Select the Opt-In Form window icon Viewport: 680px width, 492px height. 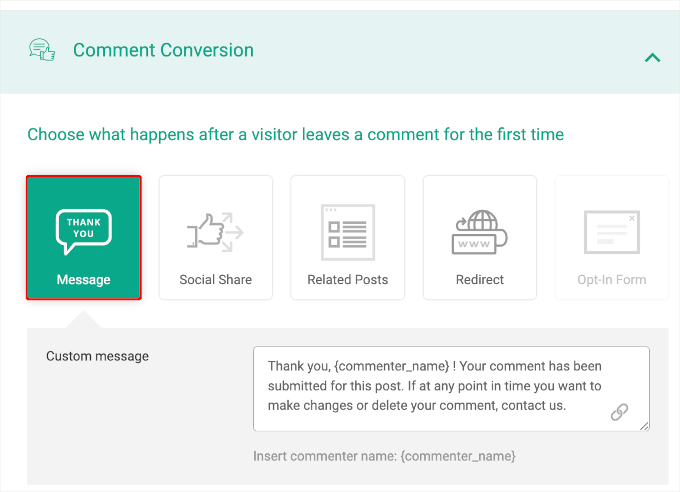[611, 232]
